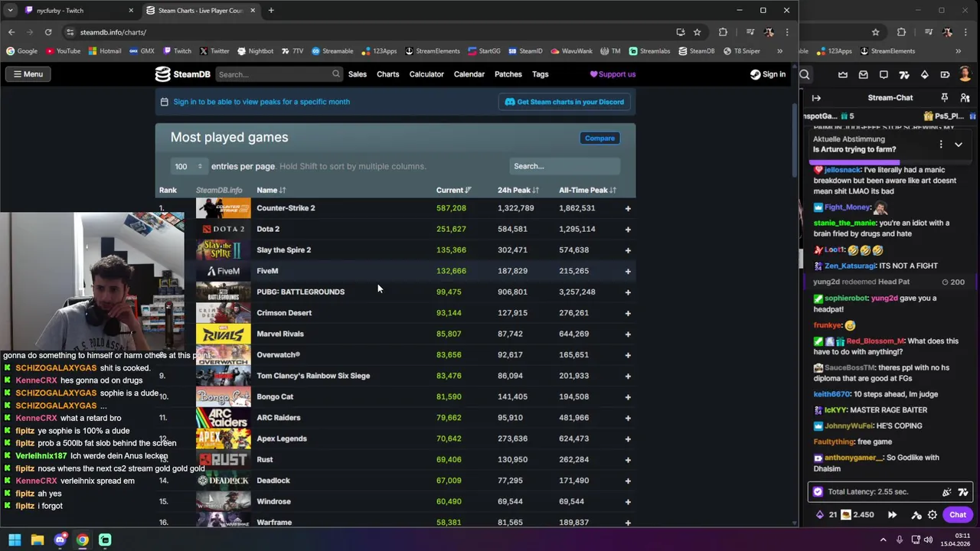Open the YouTube bookmark
980x551 pixels.
pyautogui.click(x=63, y=51)
